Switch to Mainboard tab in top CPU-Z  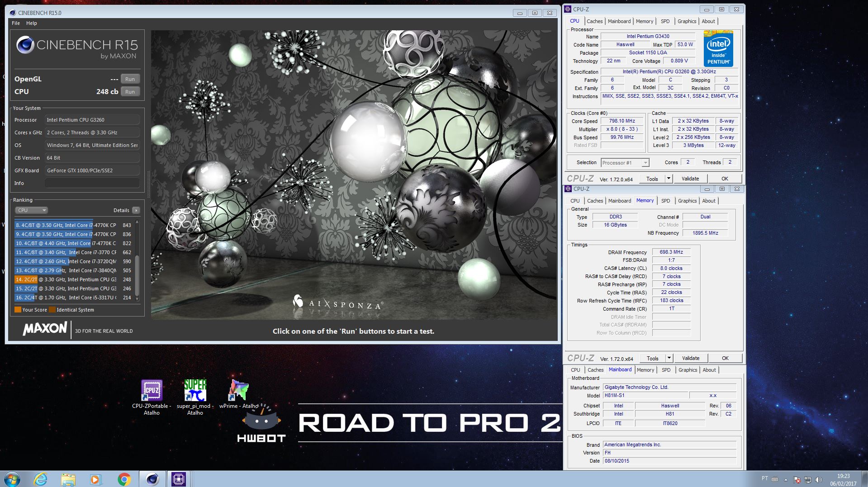(619, 21)
